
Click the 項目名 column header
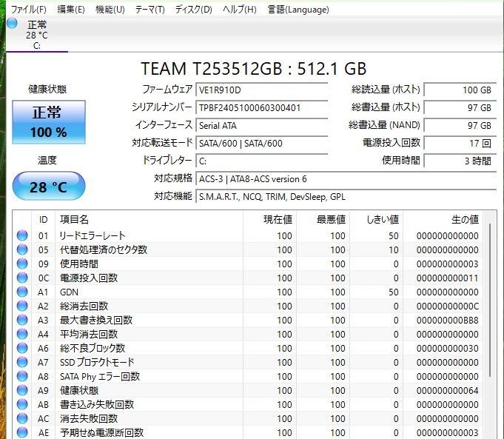coord(149,220)
